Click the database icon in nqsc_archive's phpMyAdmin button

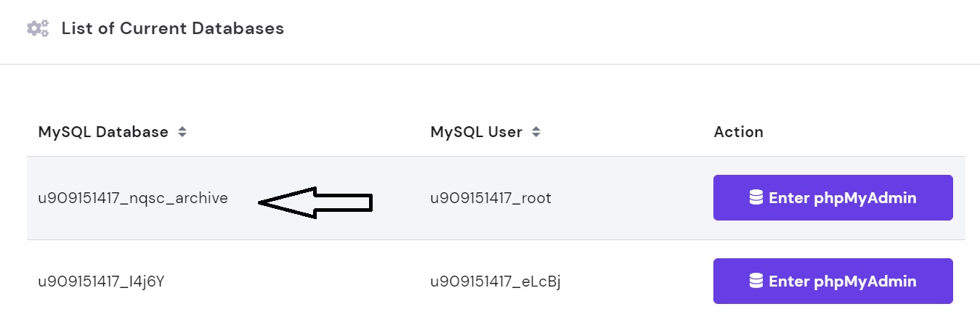[x=756, y=197]
